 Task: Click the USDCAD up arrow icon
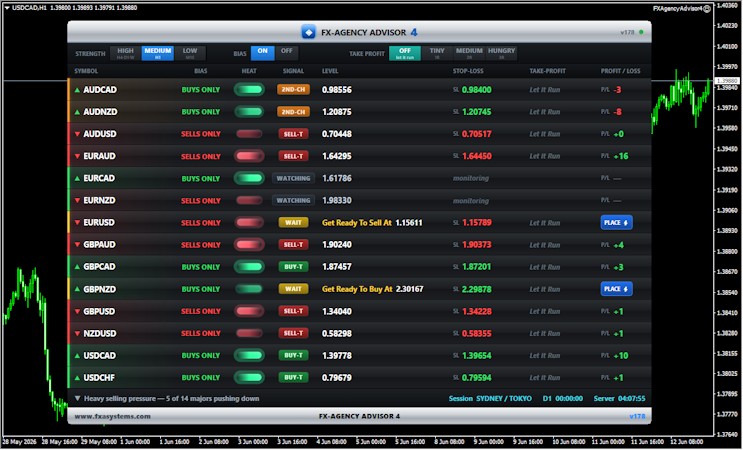(x=77, y=355)
